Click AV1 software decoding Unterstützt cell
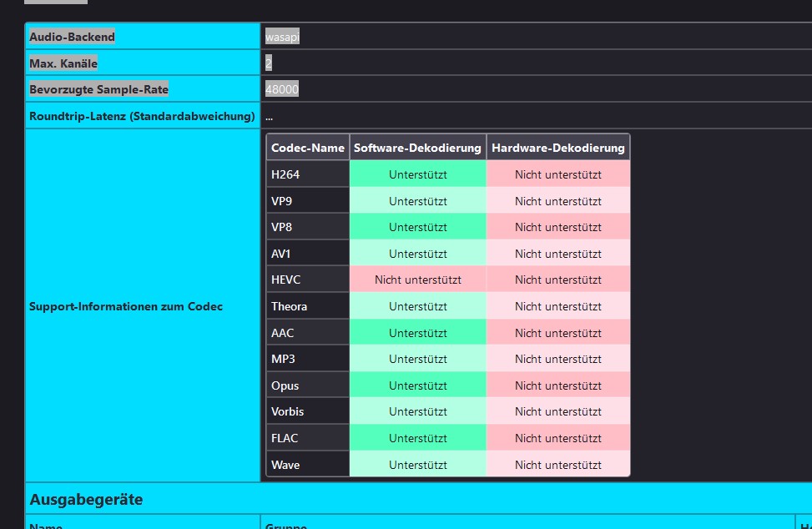This screenshot has width=812, height=529. coord(418,254)
